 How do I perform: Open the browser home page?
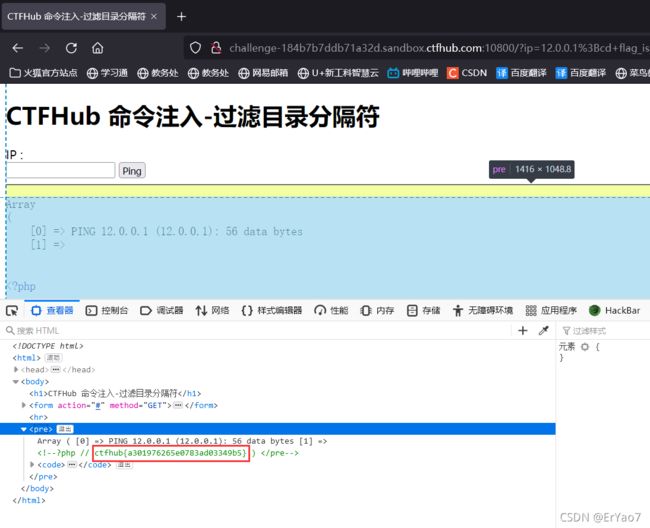[98, 48]
